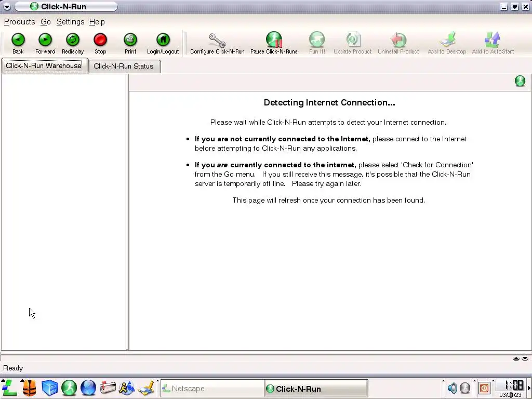Click the Click-N-Run taskbar window button

point(316,389)
